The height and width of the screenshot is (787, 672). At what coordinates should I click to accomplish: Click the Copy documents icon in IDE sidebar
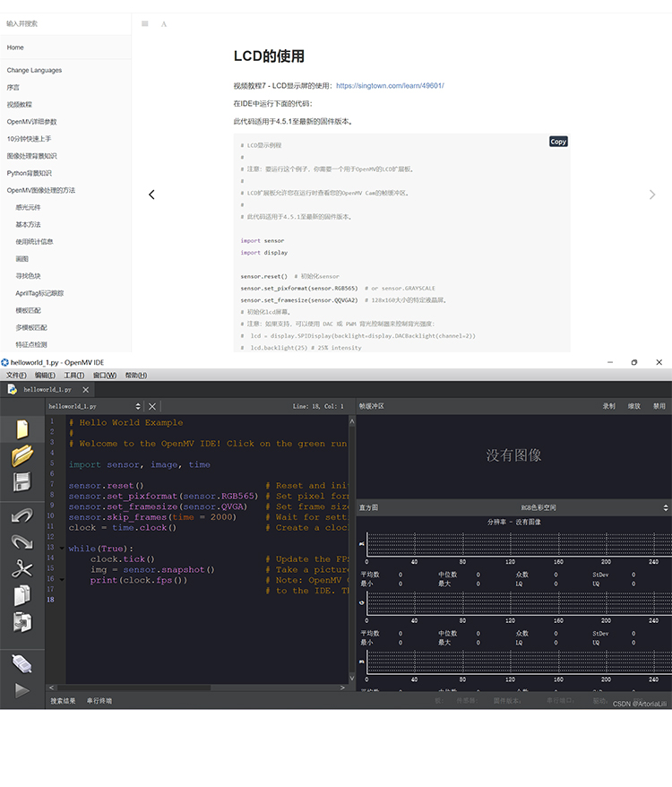pyautogui.click(x=22, y=595)
